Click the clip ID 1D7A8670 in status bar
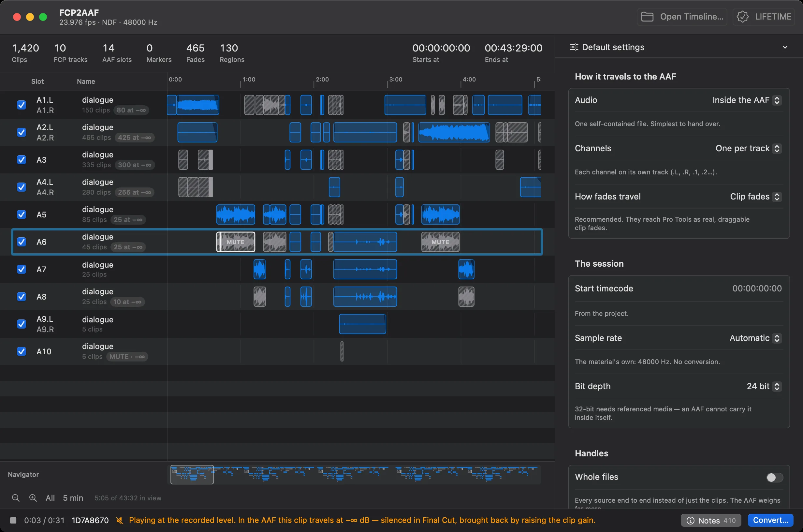 point(90,521)
